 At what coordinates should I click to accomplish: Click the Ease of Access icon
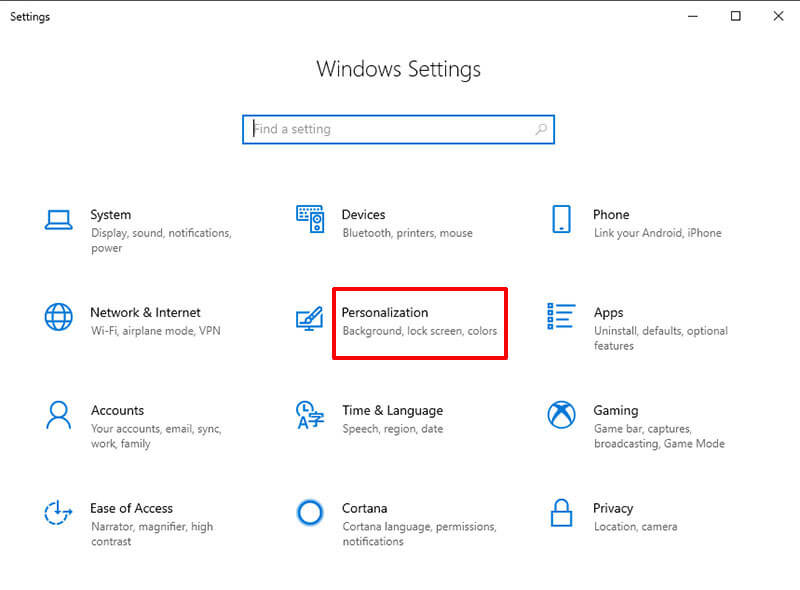coord(58,512)
